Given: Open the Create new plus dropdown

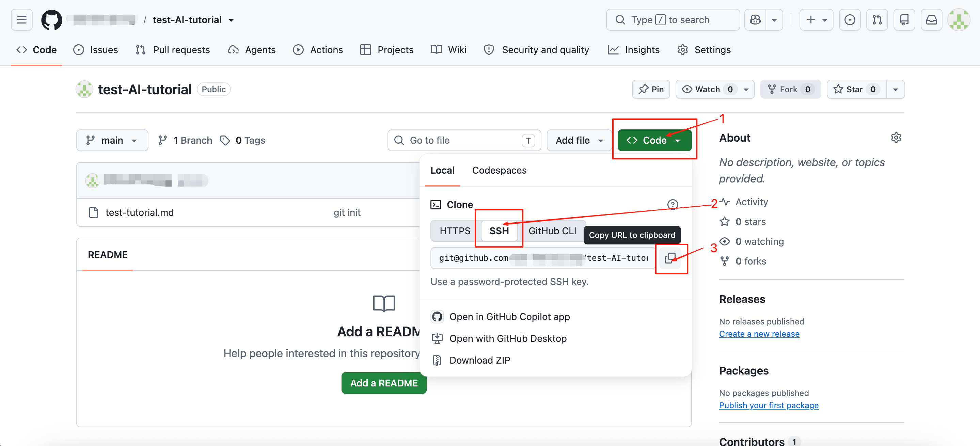Looking at the screenshot, I should click(x=817, y=20).
